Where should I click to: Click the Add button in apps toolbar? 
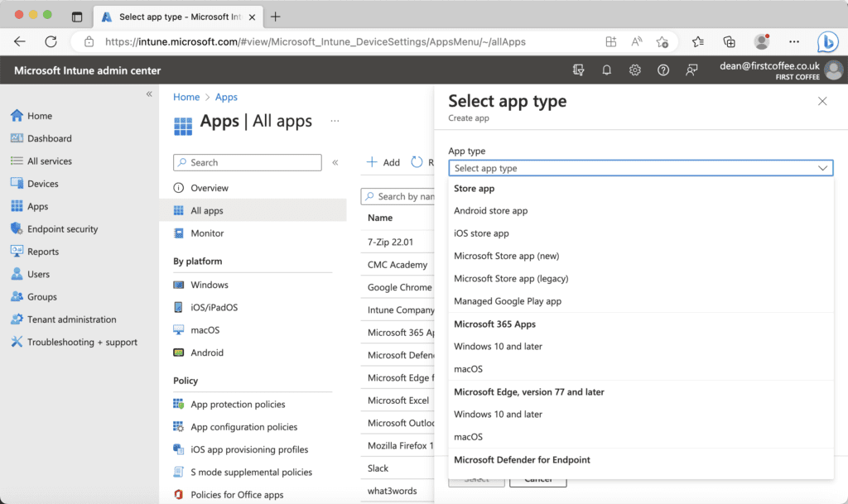coord(383,162)
